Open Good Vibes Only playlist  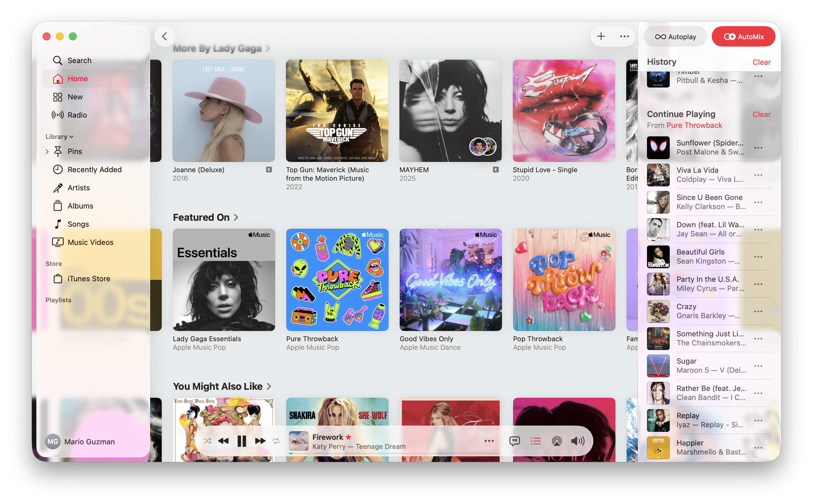pos(451,280)
